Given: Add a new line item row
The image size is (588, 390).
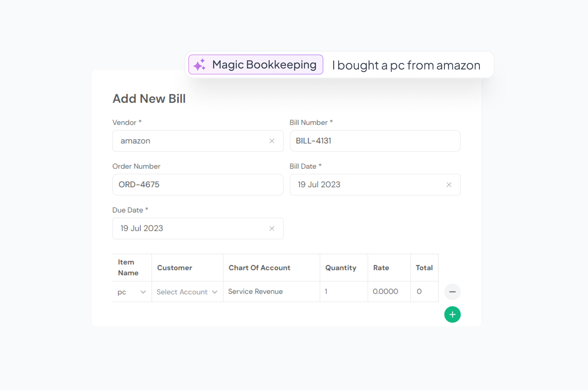Looking at the screenshot, I should [452, 315].
